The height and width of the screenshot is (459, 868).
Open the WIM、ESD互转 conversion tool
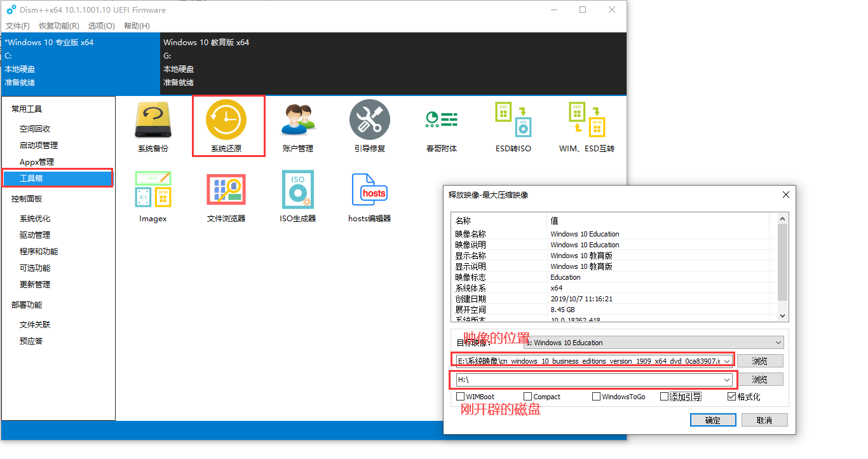[x=587, y=127]
